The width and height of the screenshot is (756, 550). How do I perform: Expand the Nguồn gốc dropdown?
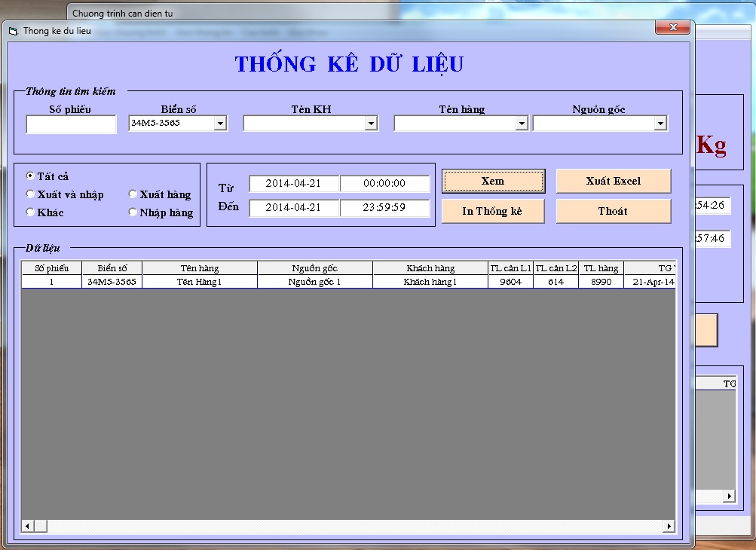pos(660,124)
